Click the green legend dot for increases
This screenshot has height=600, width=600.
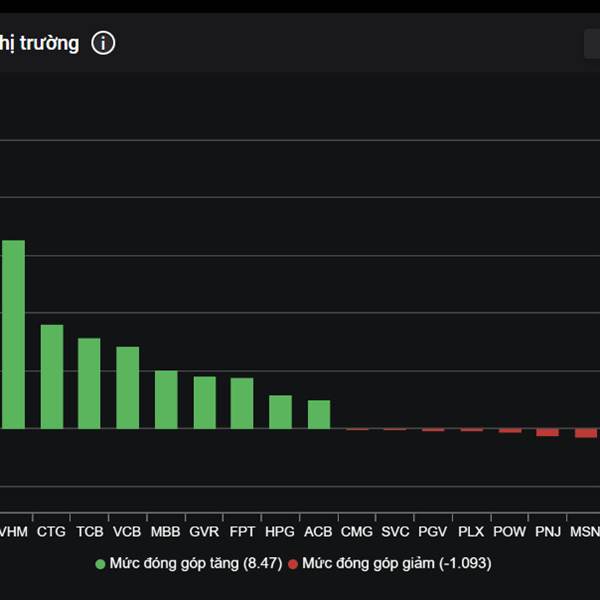[100, 564]
